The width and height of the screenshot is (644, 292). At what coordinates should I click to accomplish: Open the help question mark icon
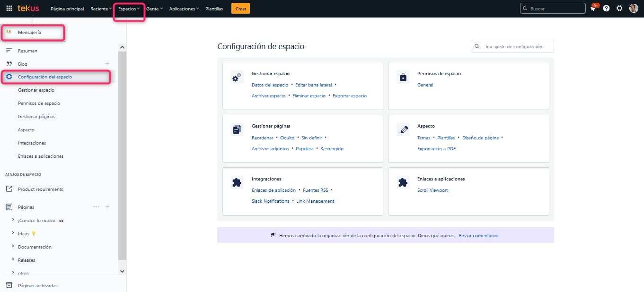[606, 9]
